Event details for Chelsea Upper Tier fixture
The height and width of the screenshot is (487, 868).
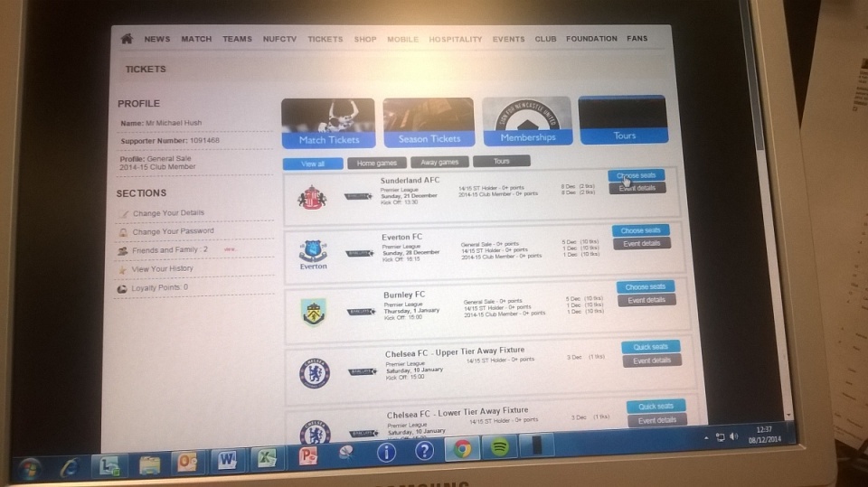click(x=652, y=361)
